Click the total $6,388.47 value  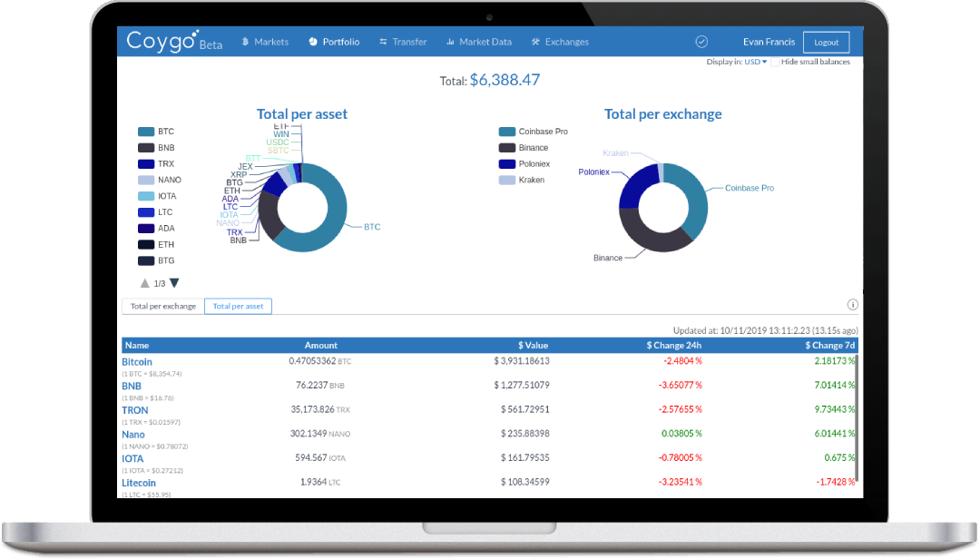[505, 80]
